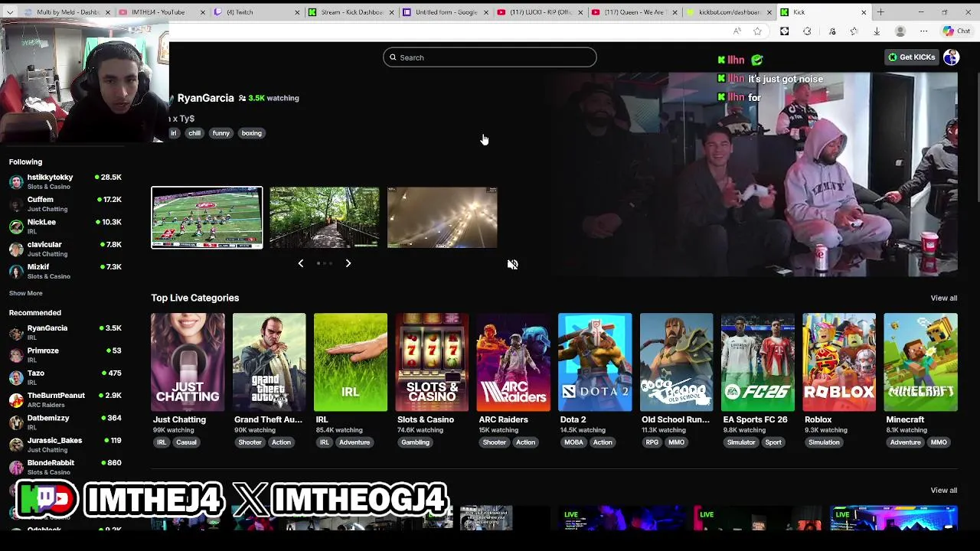This screenshot has width=980, height=551.
Task: Open Jurassic_Bakes avatar in Recommended
Action: tap(16, 445)
